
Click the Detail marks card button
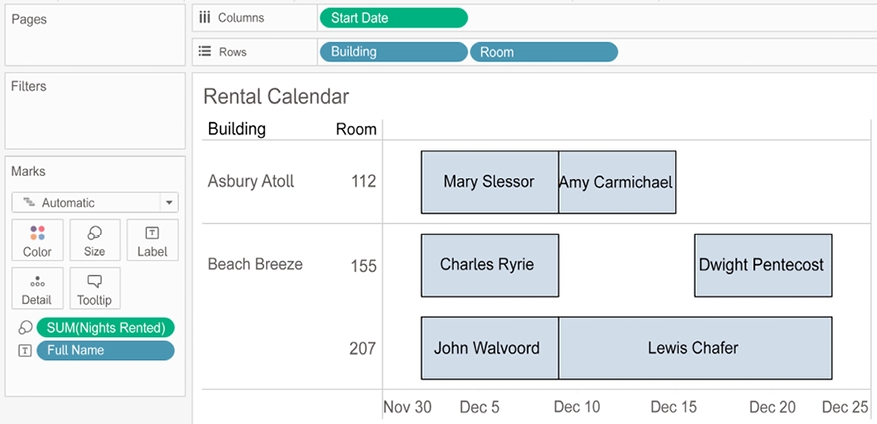click(37, 288)
